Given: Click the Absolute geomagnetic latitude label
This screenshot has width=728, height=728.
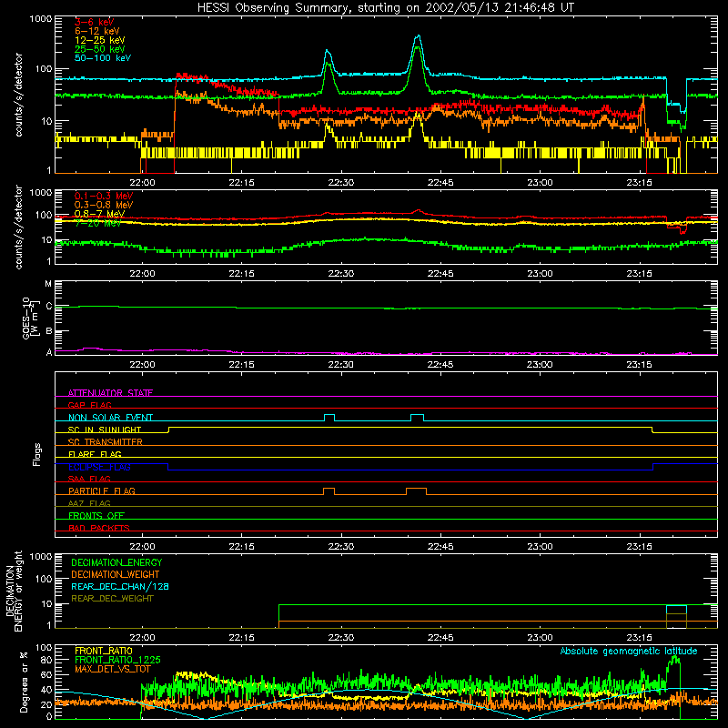Looking at the screenshot, I should coord(629,652).
